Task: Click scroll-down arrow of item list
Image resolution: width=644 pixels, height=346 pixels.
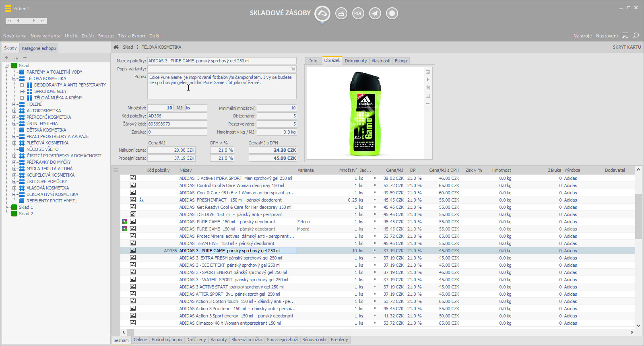Action: pos(638,325)
